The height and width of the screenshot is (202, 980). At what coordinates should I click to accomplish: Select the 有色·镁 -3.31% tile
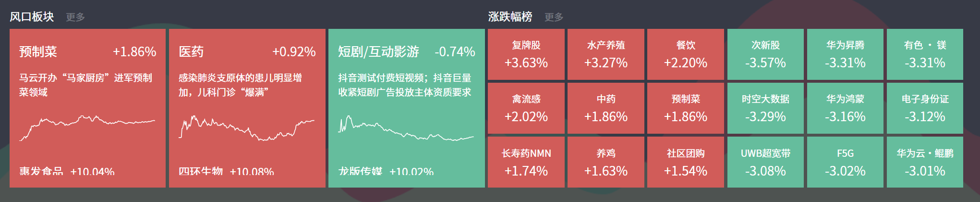click(x=925, y=54)
